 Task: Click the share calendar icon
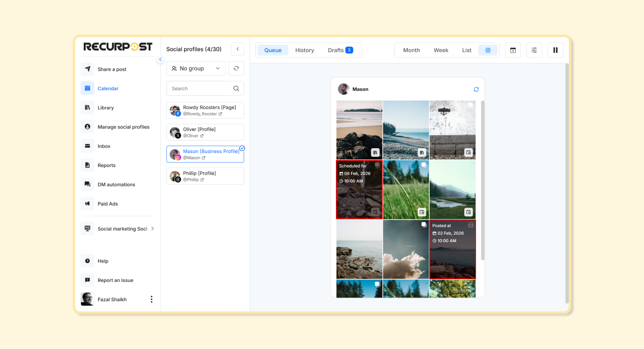point(513,49)
